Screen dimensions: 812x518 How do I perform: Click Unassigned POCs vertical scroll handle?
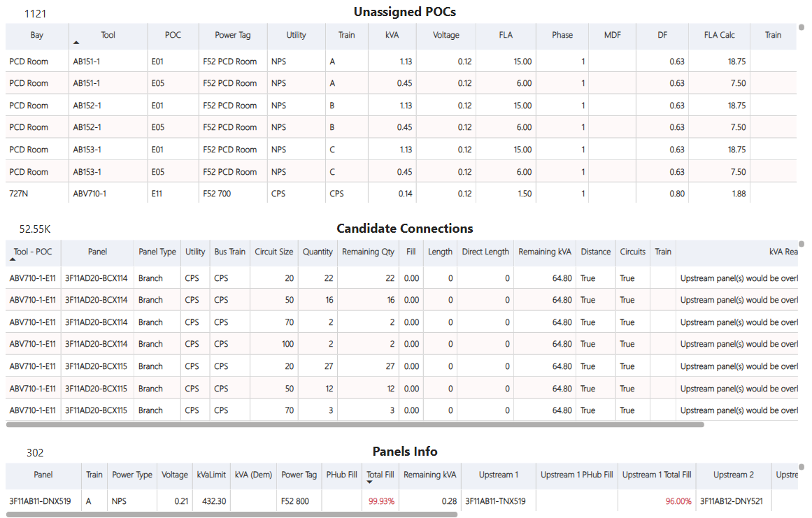tap(802, 28)
